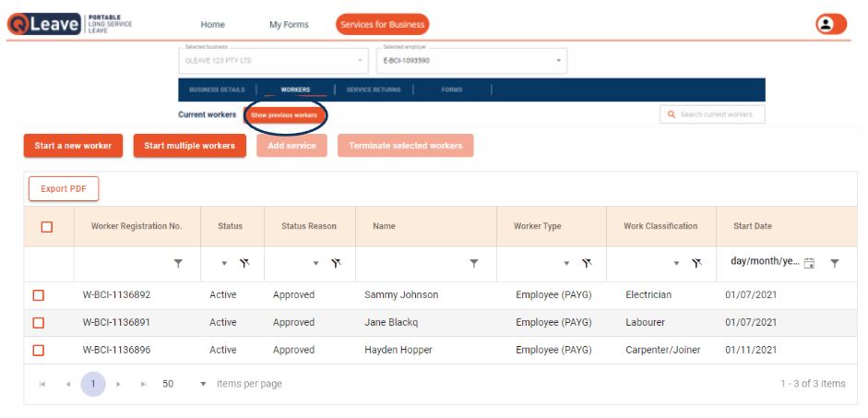
Task: Sort by Start Date column header
Action: [x=753, y=226]
